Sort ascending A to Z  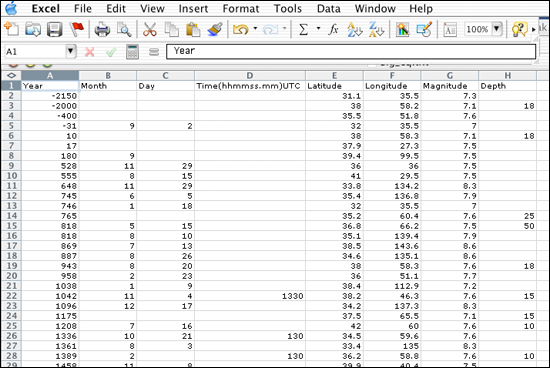[354, 29]
